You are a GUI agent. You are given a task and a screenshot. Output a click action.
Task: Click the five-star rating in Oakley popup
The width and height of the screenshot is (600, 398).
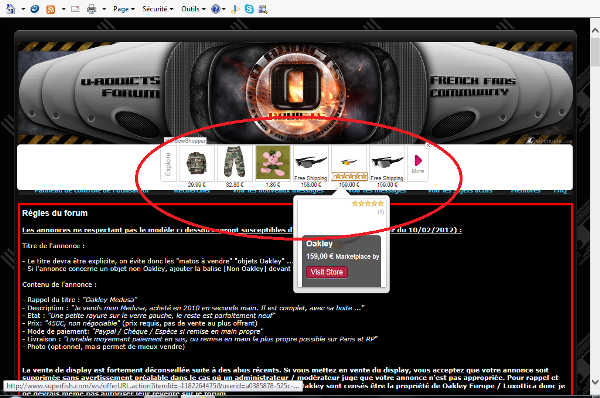(x=367, y=204)
